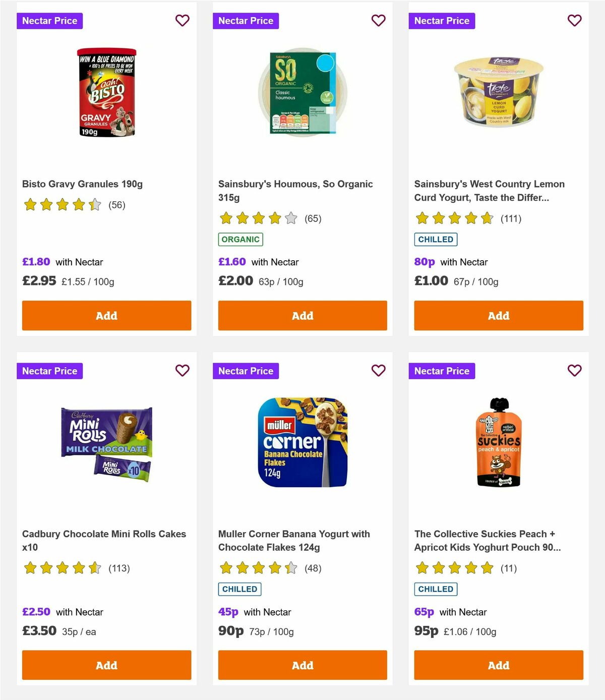Select the star rating on Bisto Gravy Granules
The width and height of the screenshot is (605, 700).
pyautogui.click(x=62, y=205)
